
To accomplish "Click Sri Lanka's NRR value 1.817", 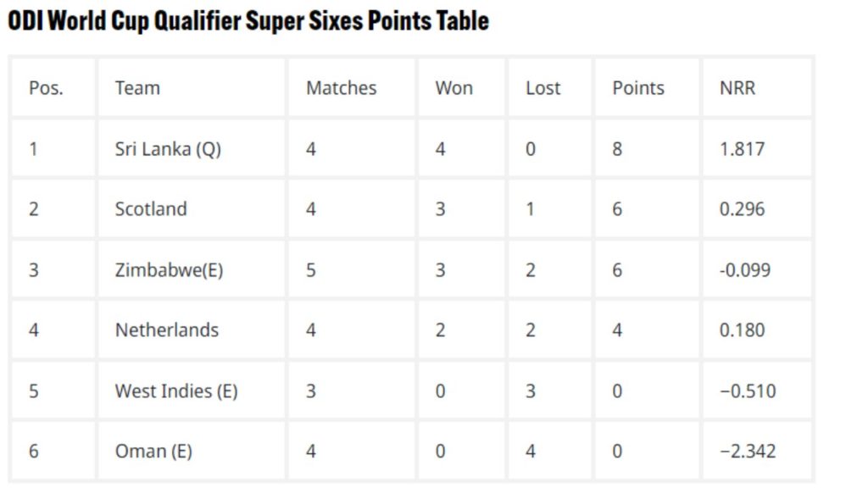I will click(742, 149).
